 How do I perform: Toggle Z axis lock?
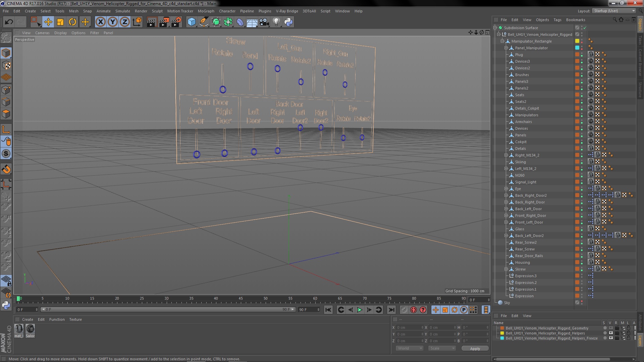125,22
